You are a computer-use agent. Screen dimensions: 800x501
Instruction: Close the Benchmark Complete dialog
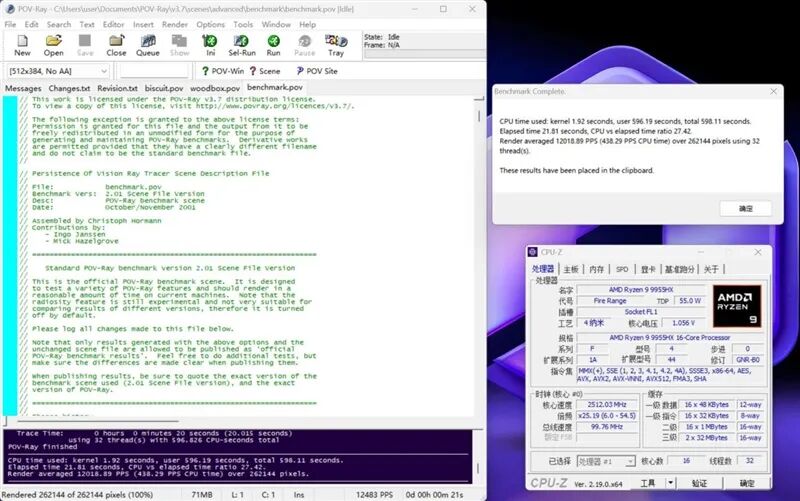773,91
